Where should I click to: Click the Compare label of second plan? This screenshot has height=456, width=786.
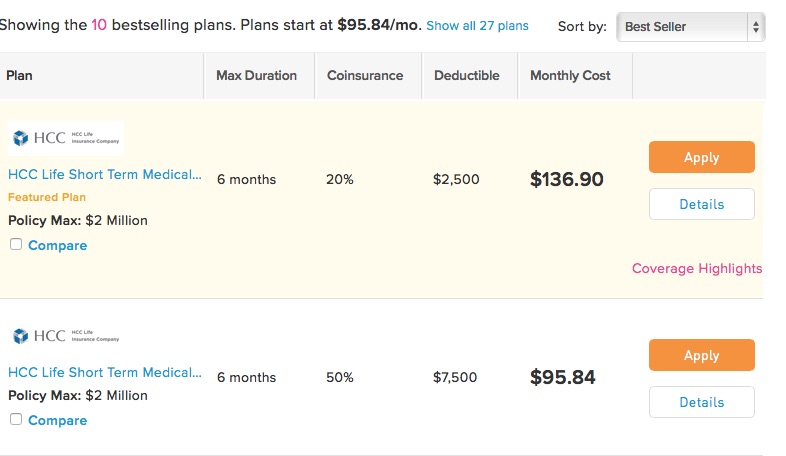click(x=58, y=420)
